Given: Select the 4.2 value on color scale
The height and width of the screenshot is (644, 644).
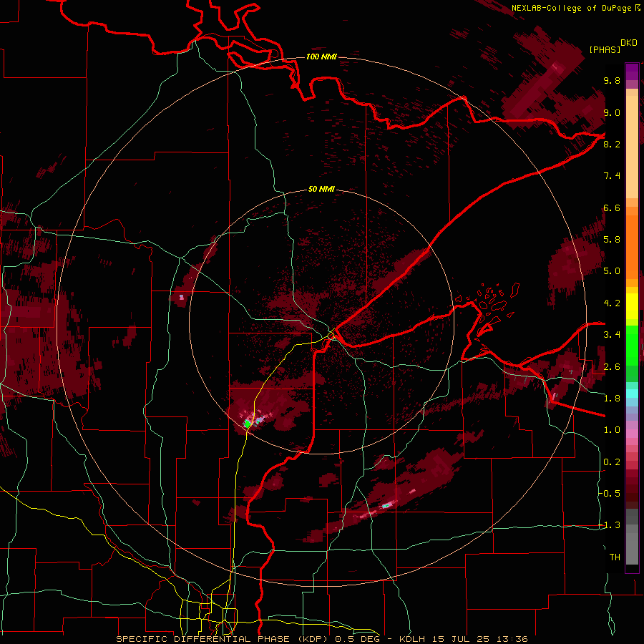Looking at the screenshot, I should (x=612, y=303).
